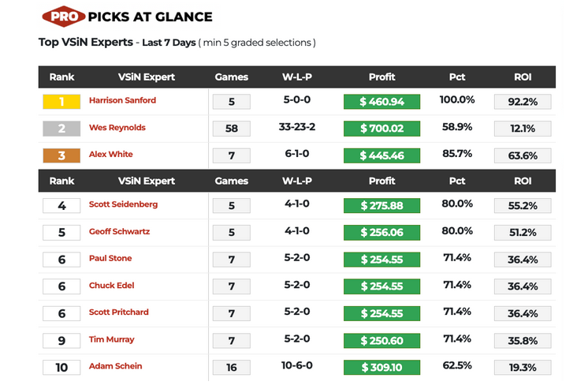
Task: Click the Profit header in top table
Action: coord(381,77)
